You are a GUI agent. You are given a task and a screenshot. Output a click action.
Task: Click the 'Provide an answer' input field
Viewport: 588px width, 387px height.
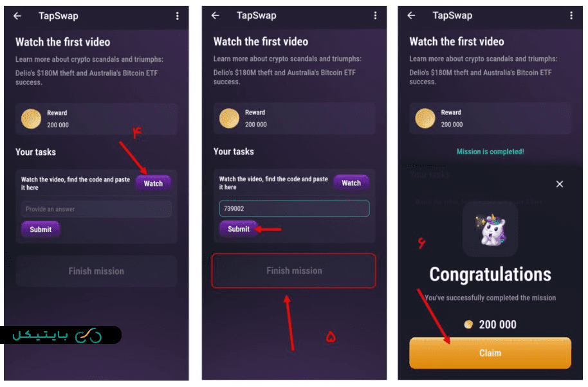(x=96, y=208)
